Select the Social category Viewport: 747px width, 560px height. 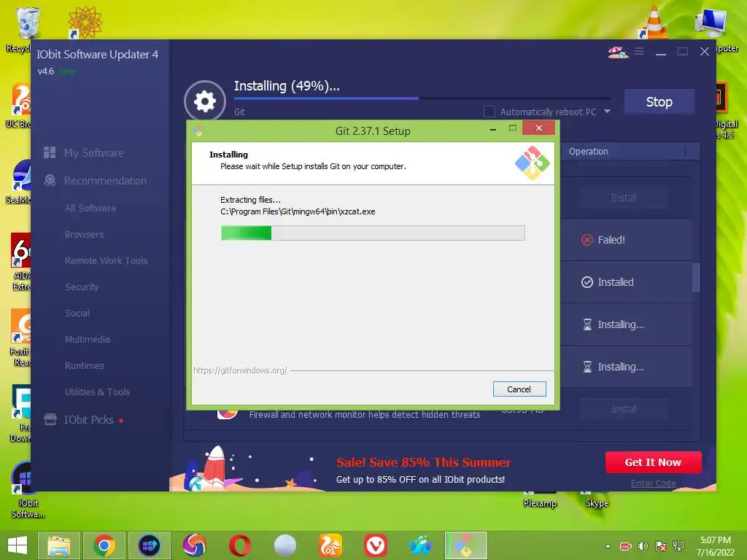[77, 313]
